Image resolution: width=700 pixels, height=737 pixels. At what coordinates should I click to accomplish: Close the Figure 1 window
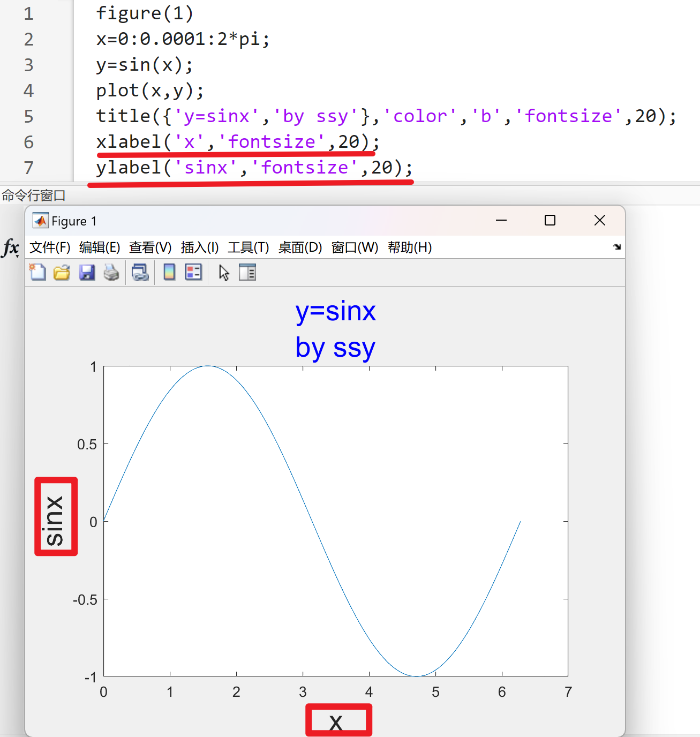pos(600,220)
